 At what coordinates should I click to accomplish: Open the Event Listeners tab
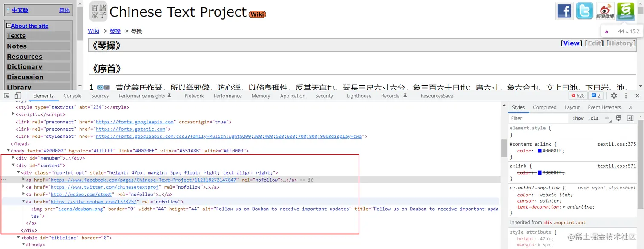coord(604,107)
